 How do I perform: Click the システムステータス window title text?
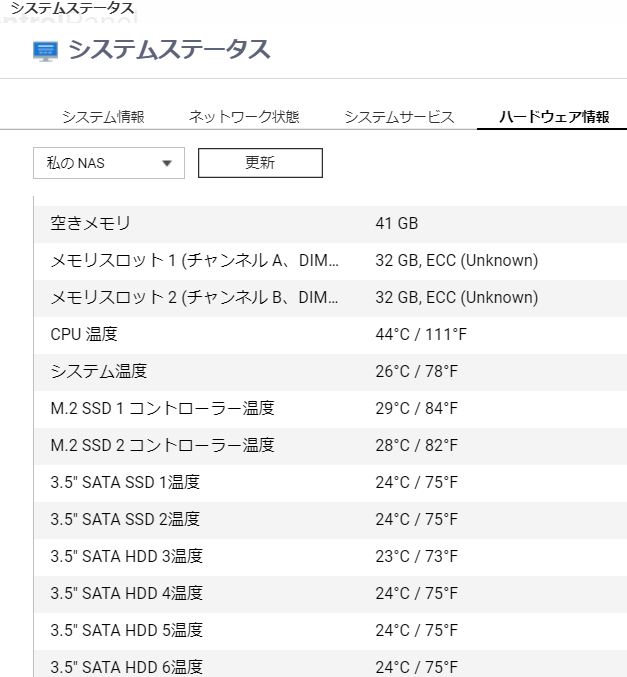pos(72,8)
